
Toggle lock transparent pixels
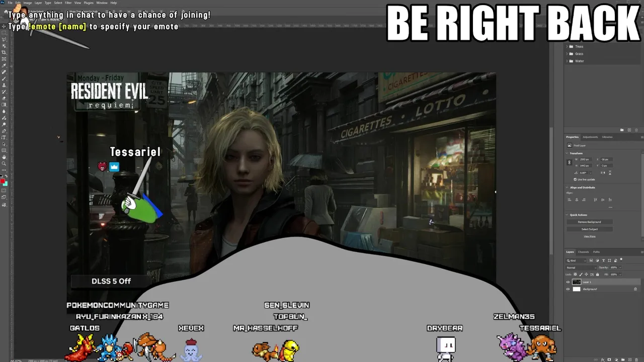tap(575, 275)
